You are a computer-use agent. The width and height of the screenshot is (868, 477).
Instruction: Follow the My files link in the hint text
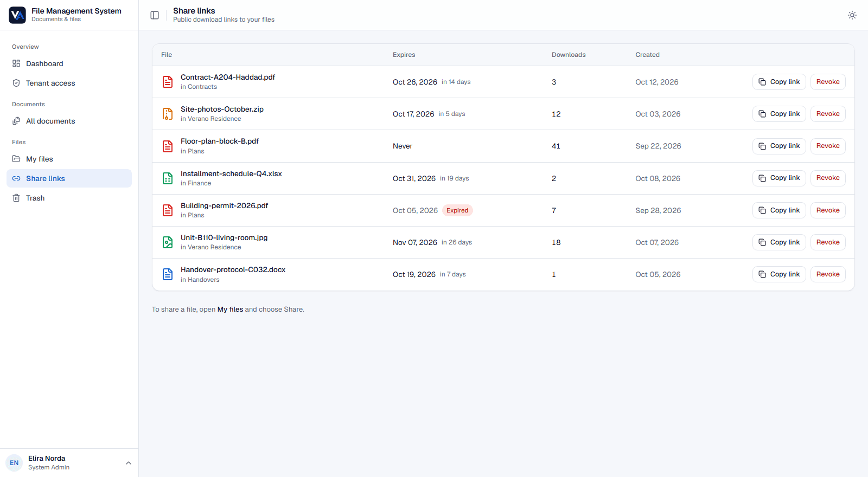tap(230, 310)
